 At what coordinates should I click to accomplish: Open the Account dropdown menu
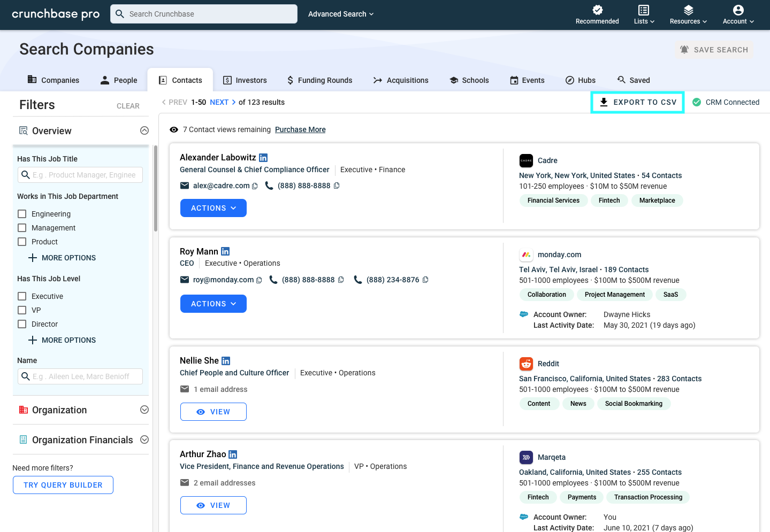pyautogui.click(x=738, y=15)
